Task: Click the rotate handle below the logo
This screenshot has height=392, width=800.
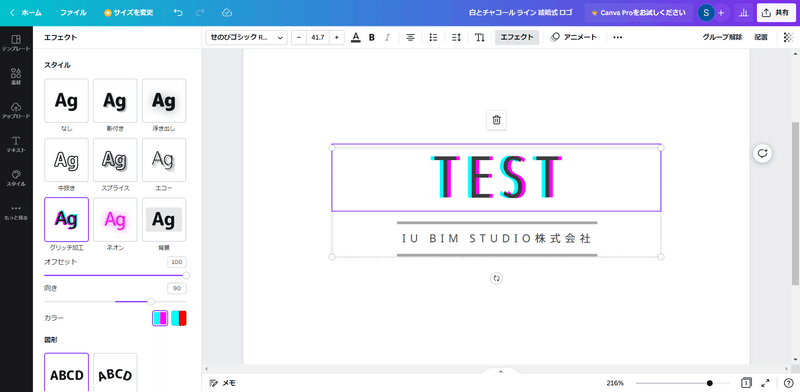Action: pos(496,278)
